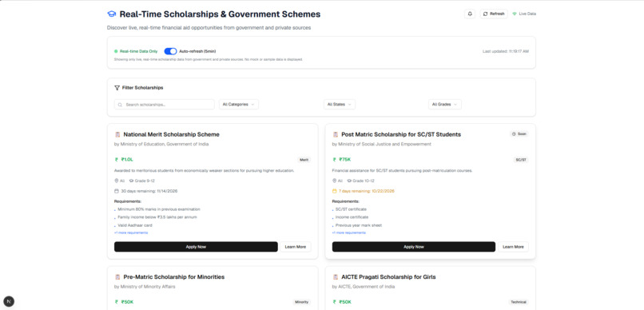Click the location pin in Post Matric card
Image resolution: width=644 pixels, height=310 pixels.
[334, 181]
